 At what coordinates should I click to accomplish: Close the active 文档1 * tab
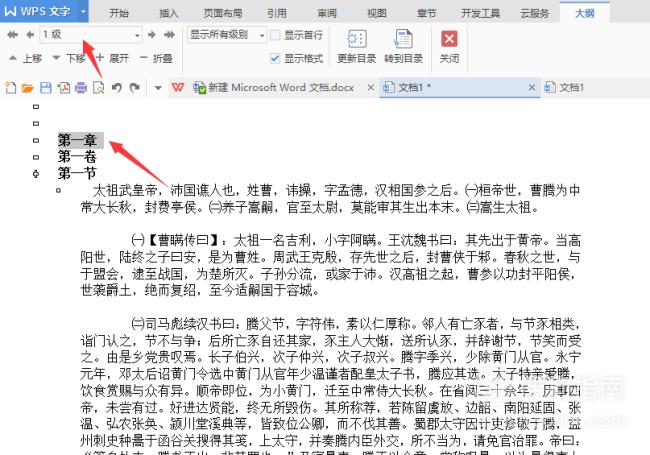click(x=532, y=87)
